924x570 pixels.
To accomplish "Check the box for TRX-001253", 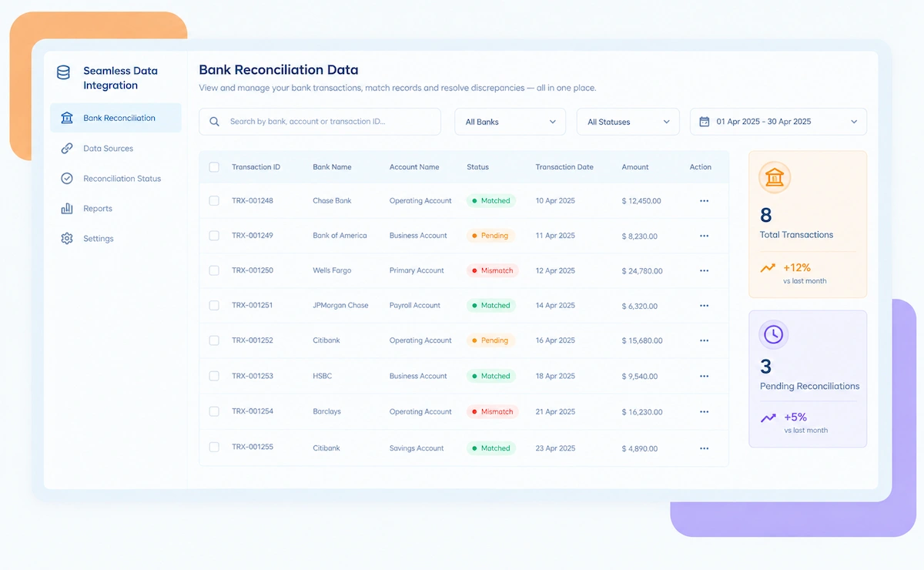I will 214,376.
